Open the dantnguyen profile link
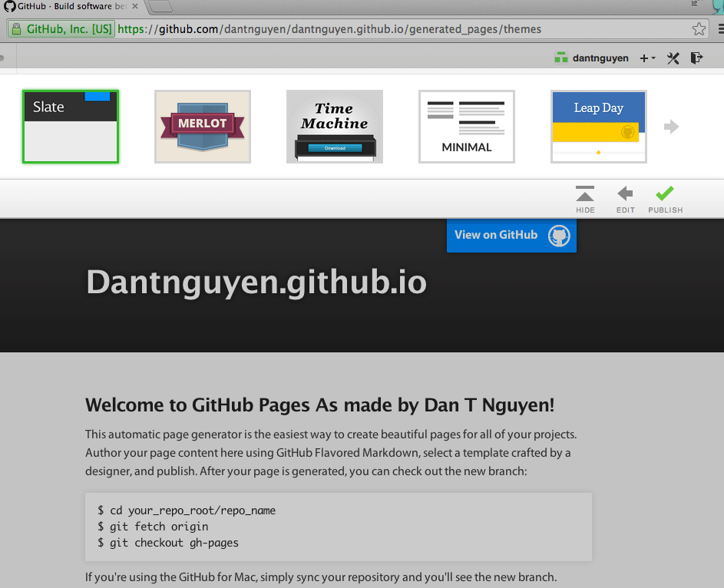 pyautogui.click(x=600, y=58)
